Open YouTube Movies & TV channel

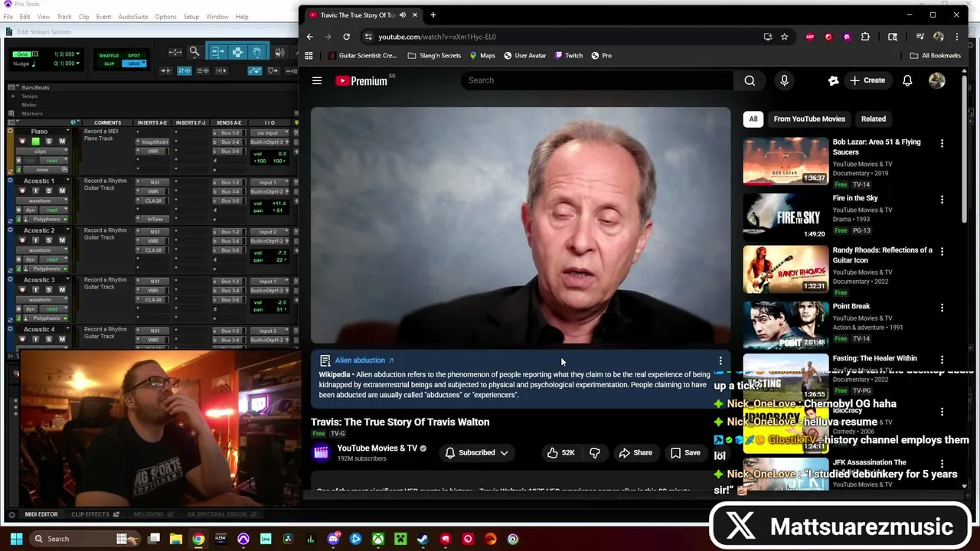tap(377, 448)
